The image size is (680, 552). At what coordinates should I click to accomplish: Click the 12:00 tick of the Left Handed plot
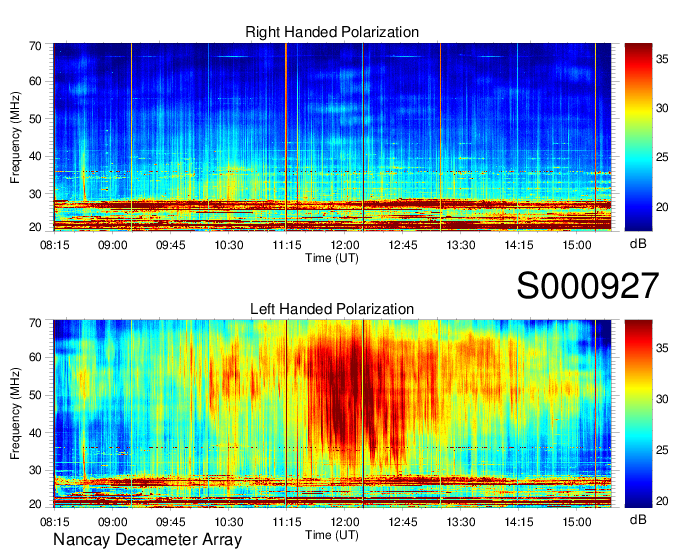point(345,522)
